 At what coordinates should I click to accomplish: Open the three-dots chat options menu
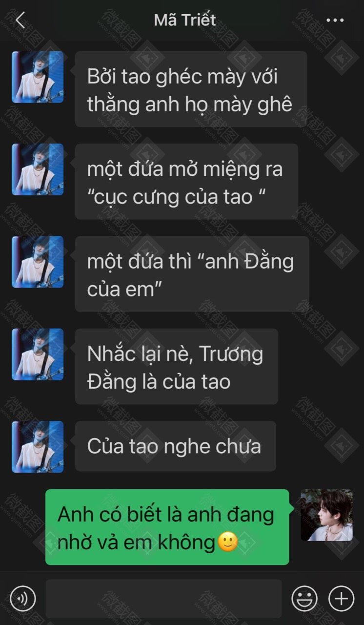(x=335, y=21)
